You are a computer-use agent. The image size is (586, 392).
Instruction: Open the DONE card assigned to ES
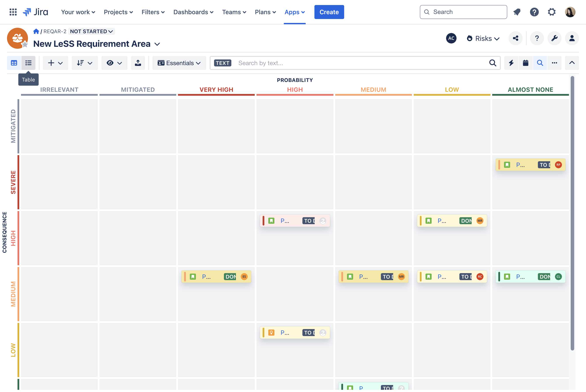click(216, 276)
